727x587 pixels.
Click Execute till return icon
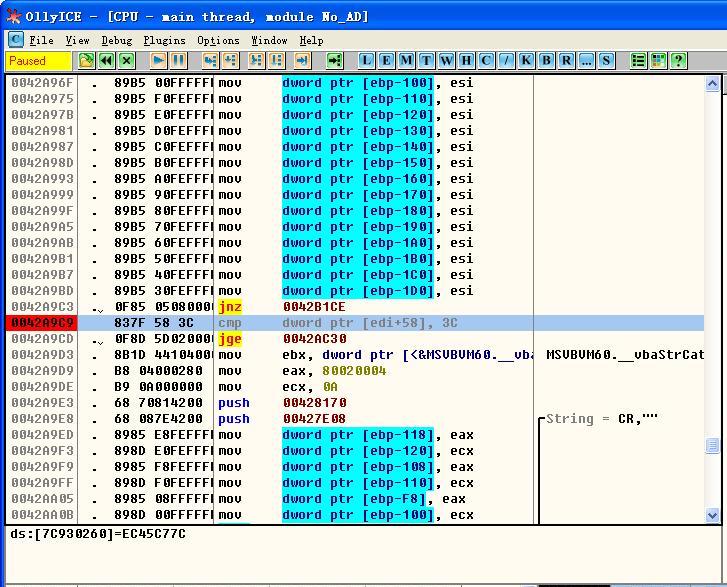coord(302,61)
